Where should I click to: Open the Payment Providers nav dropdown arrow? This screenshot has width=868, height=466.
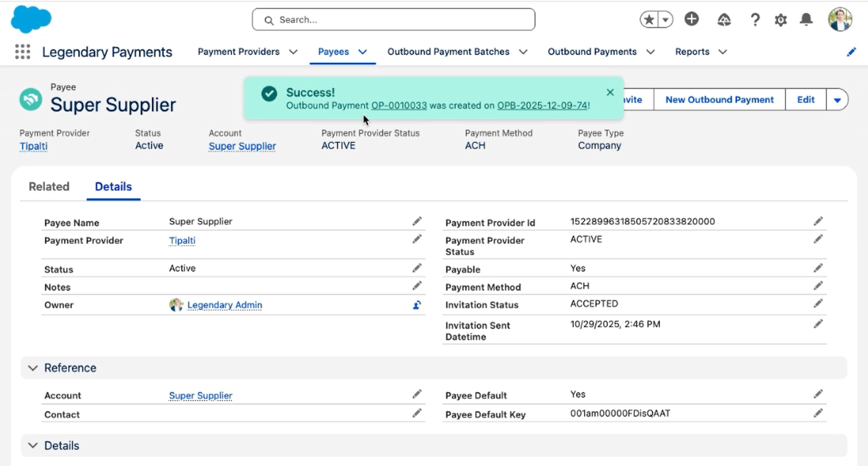tap(293, 52)
